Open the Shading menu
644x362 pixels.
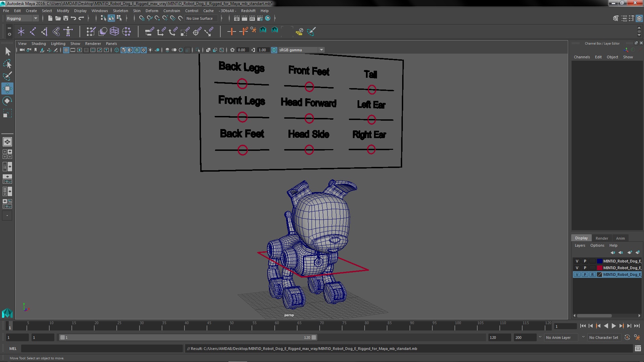click(x=39, y=43)
